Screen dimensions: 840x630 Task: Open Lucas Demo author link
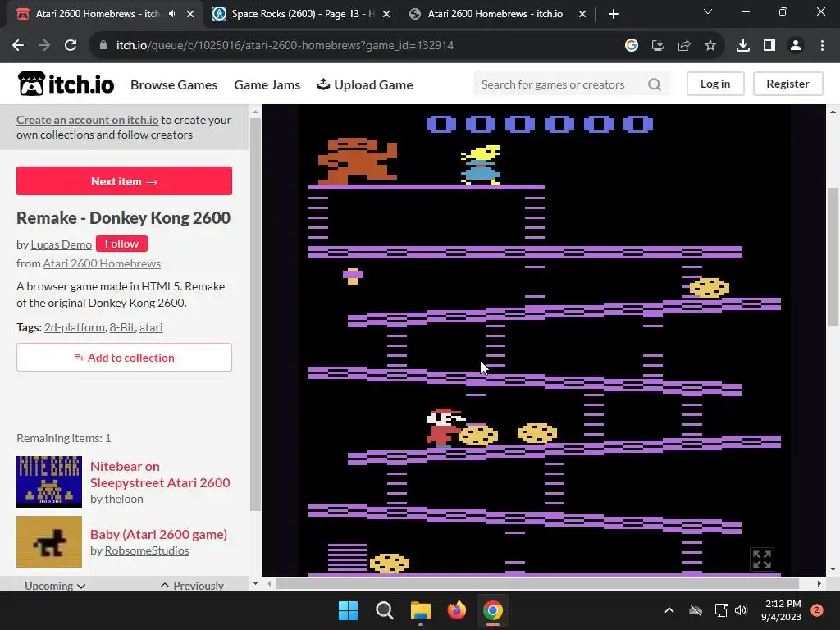(61, 244)
